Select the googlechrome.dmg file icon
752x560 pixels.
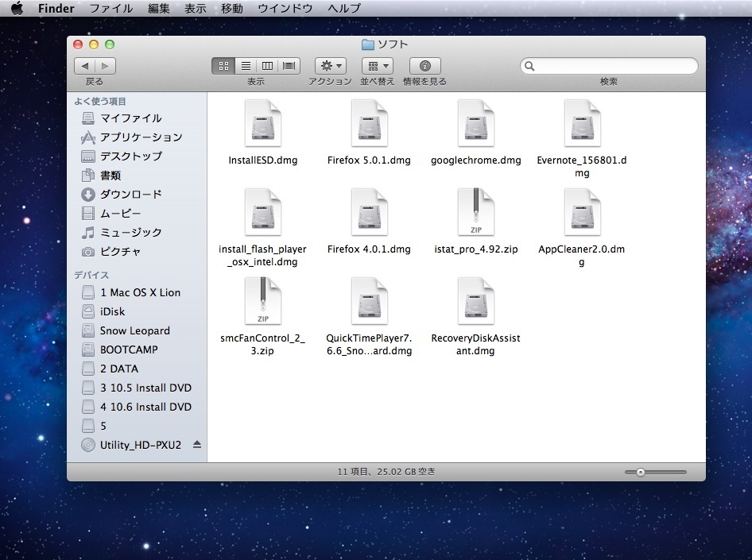pos(475,123)
